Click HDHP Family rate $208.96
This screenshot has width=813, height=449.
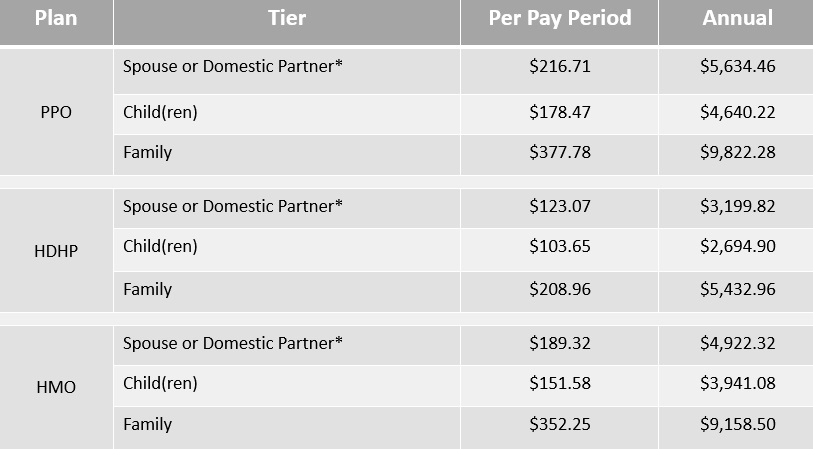(559, 289)
